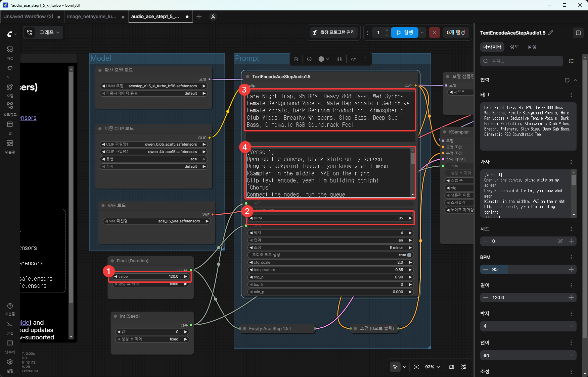The image size is (588, 377).
Task: Show node info from the selection toolbar
Action: (309, 59)
